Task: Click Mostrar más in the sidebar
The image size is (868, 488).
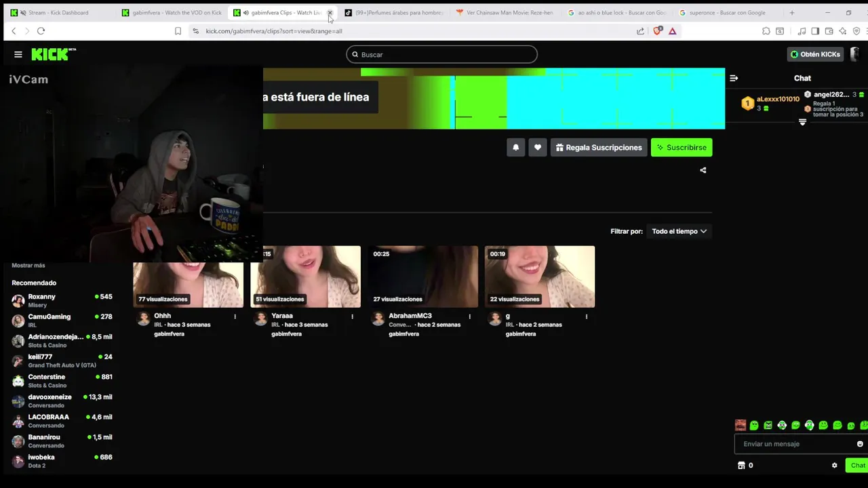Action: coord(28,266)
